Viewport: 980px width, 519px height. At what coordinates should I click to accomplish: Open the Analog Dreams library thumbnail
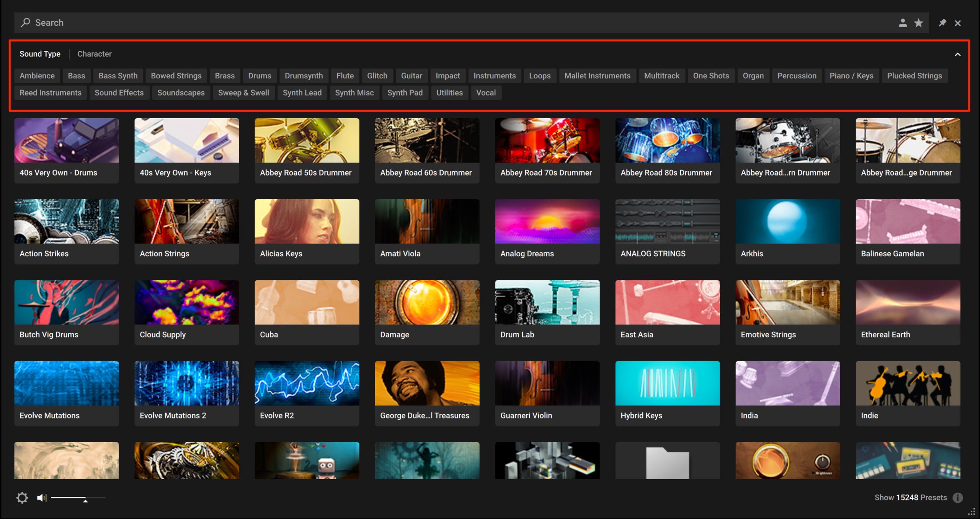[x=547, y=221]
